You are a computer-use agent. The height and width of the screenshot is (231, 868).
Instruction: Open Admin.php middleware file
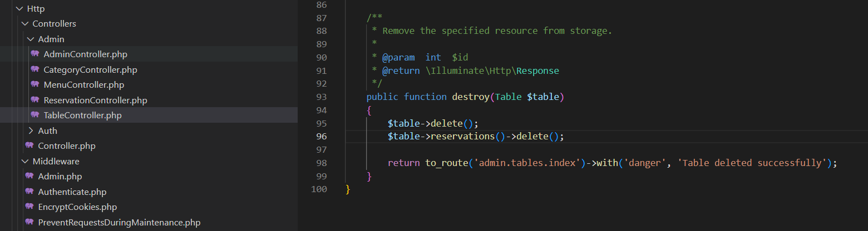click(60, 177)
